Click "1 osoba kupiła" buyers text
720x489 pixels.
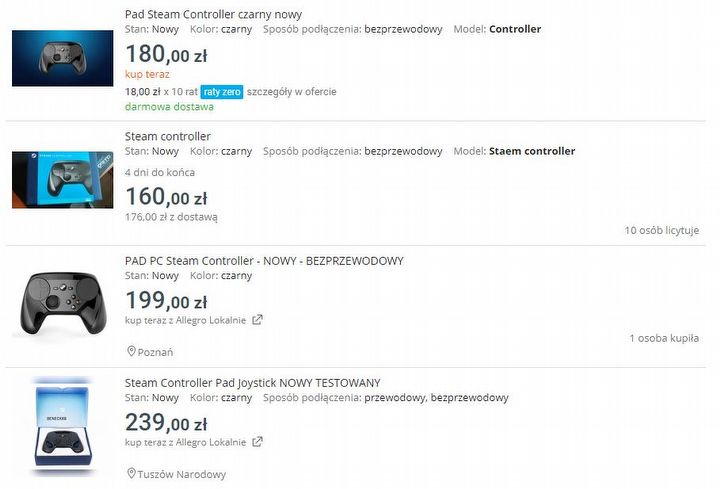(664, 339)
